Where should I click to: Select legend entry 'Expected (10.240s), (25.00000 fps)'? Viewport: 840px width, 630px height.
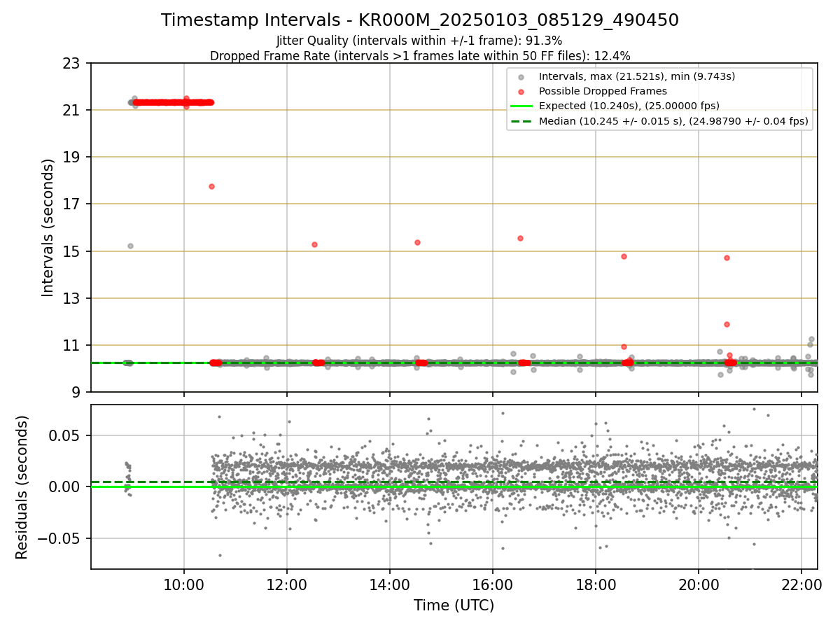click(629, 106)
